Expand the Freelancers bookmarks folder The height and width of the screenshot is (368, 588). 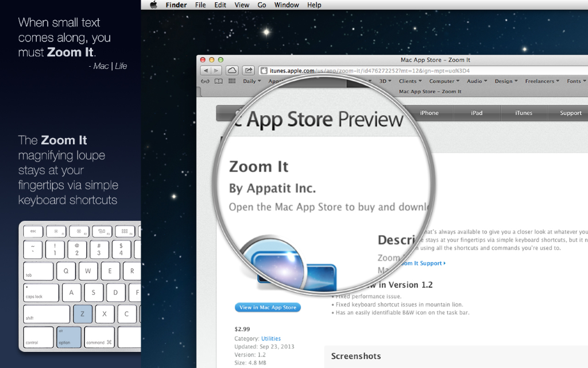pyautogui.click(x=542, y=81)
